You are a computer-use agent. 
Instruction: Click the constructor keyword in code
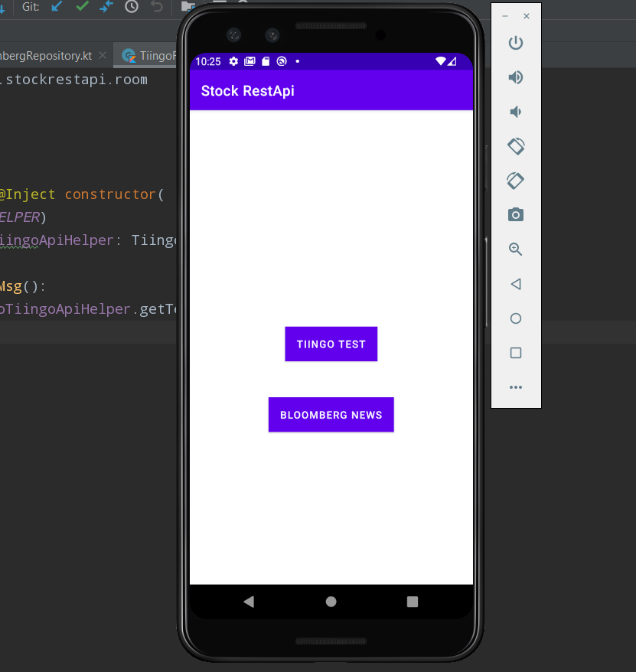[110, 194]
